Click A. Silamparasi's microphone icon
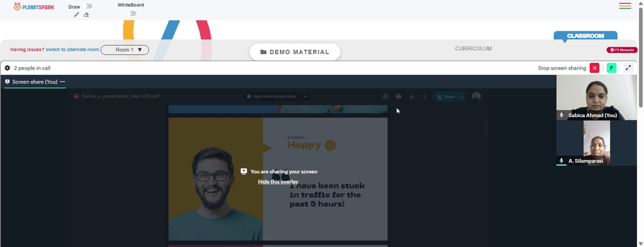 [x=562, y=161]
